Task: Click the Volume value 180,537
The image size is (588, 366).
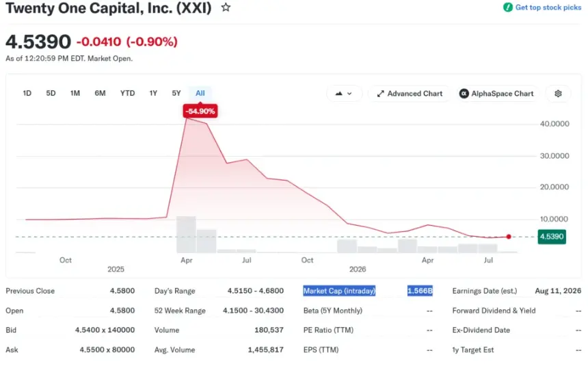Action: point(269,330)
